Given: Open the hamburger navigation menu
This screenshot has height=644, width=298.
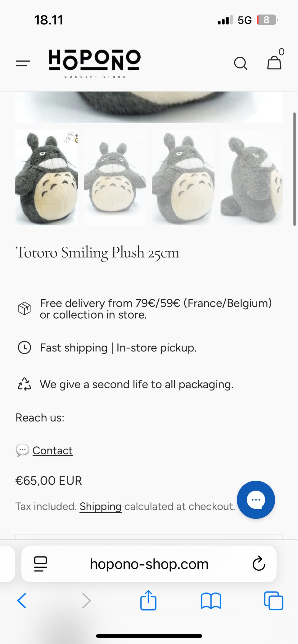Looking at the screenshot, I should tap(23, 64).
